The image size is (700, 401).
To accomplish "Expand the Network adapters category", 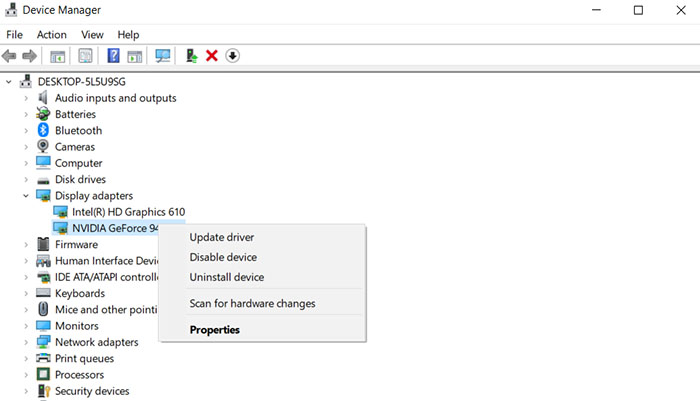I will pyautogui.click(x=27, y=342).
